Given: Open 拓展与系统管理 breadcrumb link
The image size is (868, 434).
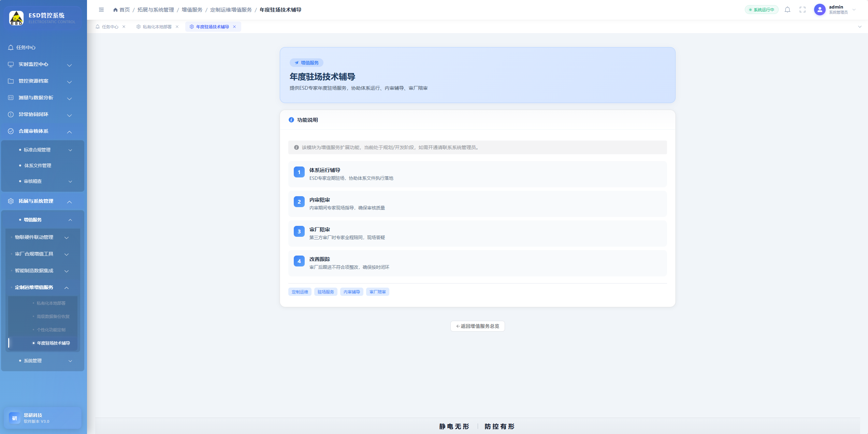Looking at the screenshot, I should 156,10.
